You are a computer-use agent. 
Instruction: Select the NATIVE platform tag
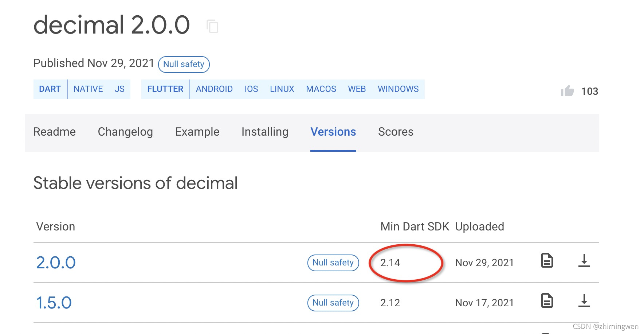88,89
